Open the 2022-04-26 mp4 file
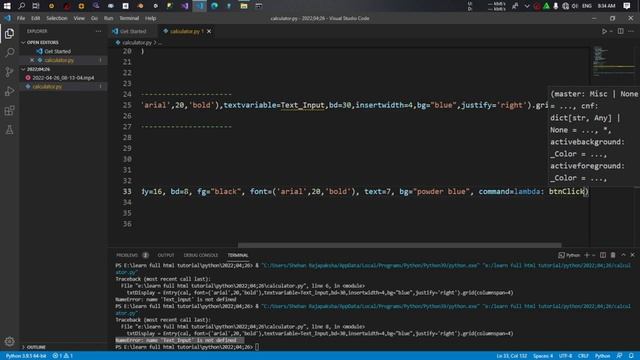 coord(63,78)
